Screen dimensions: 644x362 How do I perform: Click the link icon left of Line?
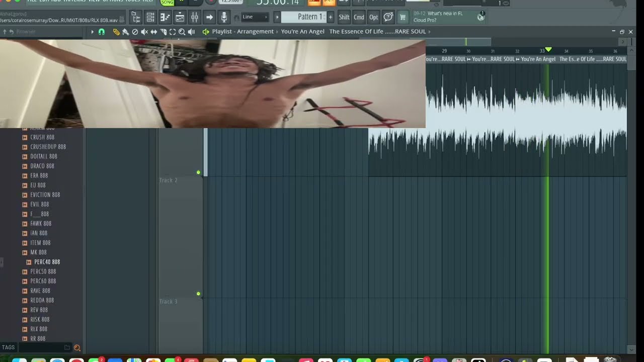pos(236,18)
